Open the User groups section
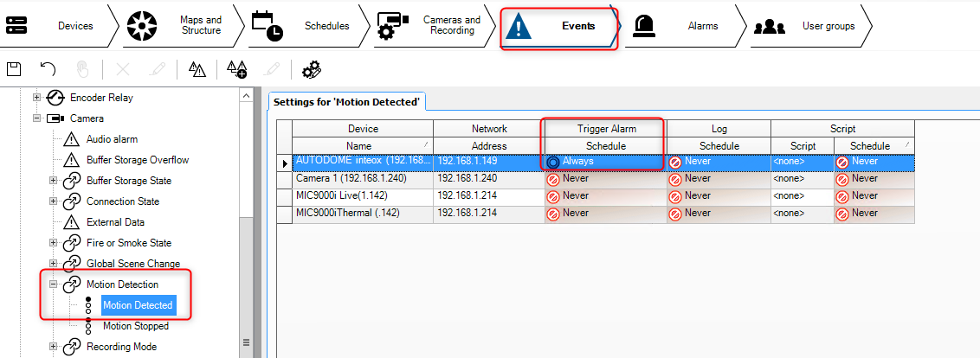 (811, 26)
